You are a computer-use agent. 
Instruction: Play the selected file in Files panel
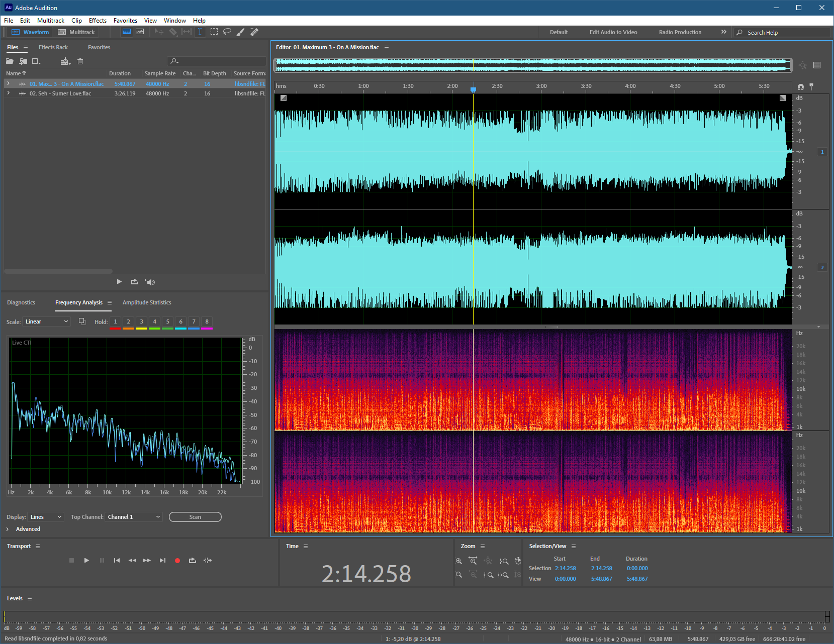(x=119, y=282)
